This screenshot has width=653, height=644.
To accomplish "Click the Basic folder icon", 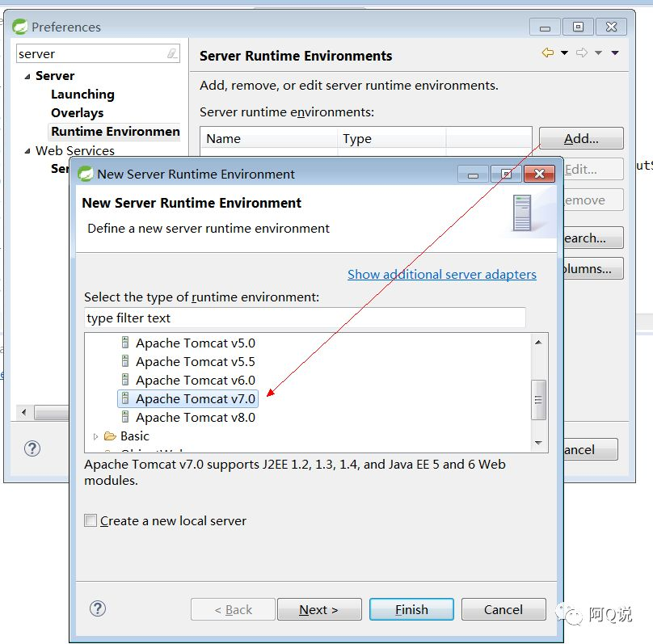I will [x=110, y=436].
